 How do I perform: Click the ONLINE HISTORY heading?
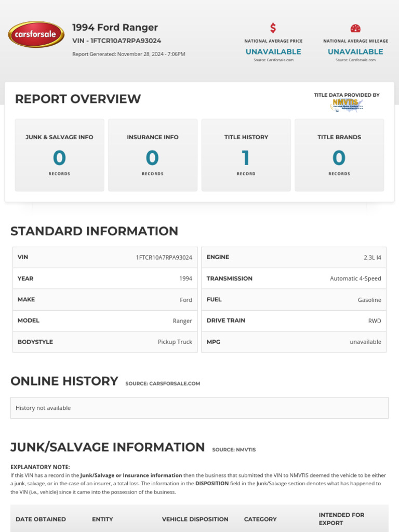pos(64,381)
